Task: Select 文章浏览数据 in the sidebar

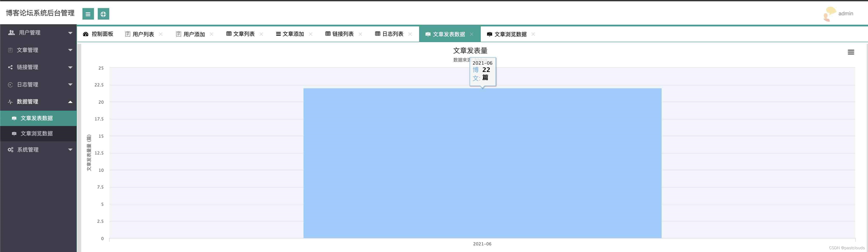Action: (x=36, y=134)
